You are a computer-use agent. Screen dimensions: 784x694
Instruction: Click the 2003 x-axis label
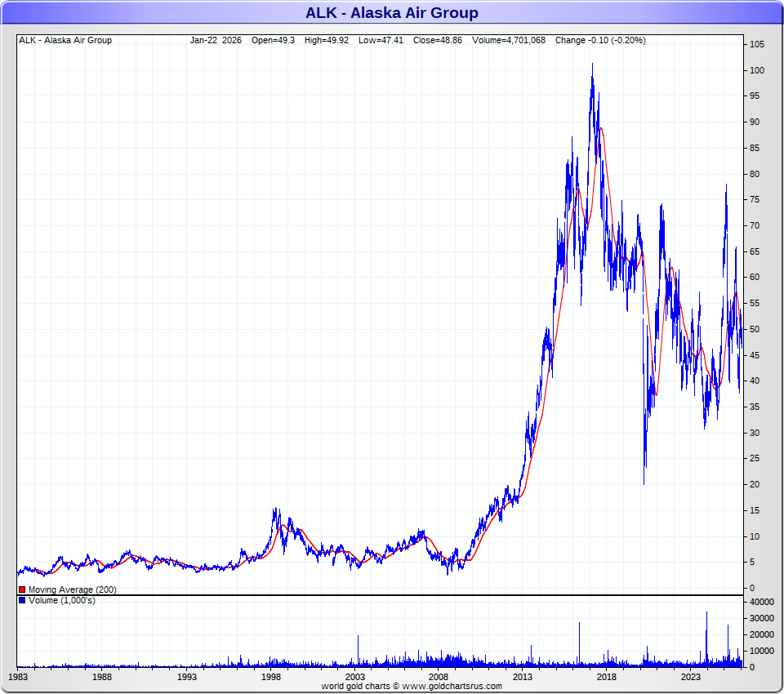(x=355, y=677)
